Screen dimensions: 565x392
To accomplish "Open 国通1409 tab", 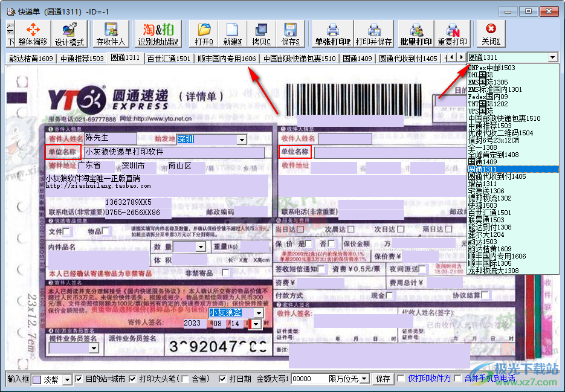I will pos(357,59).
